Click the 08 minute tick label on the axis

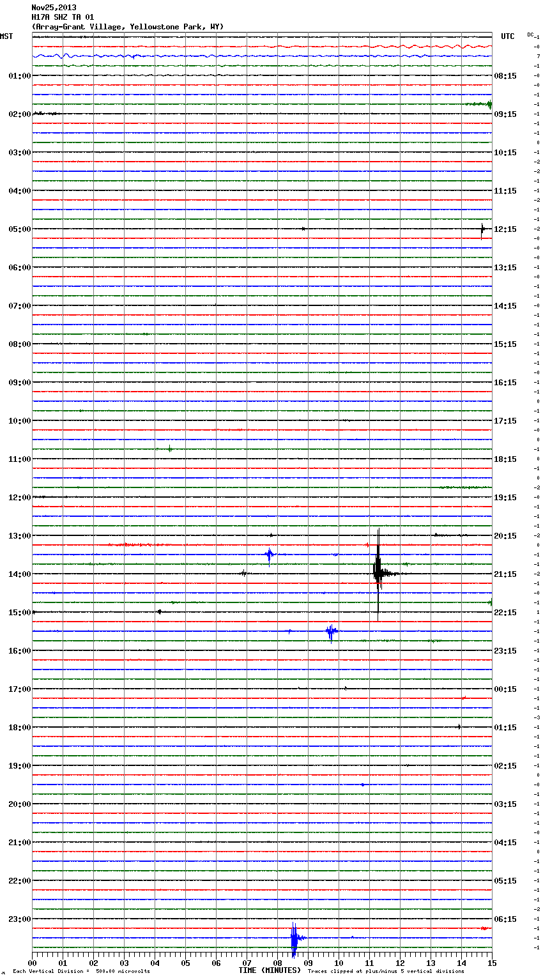tap(277, 963)
